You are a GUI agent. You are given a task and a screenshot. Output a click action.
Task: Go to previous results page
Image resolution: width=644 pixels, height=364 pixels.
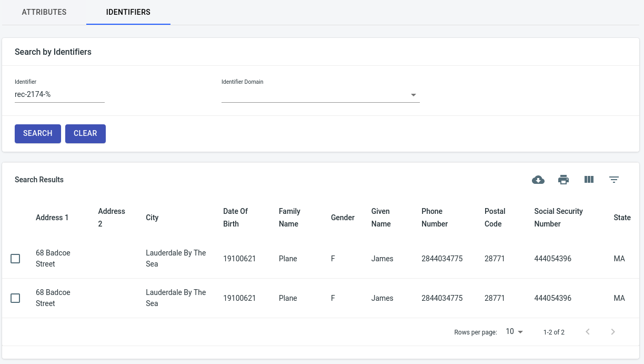point(588,332)
